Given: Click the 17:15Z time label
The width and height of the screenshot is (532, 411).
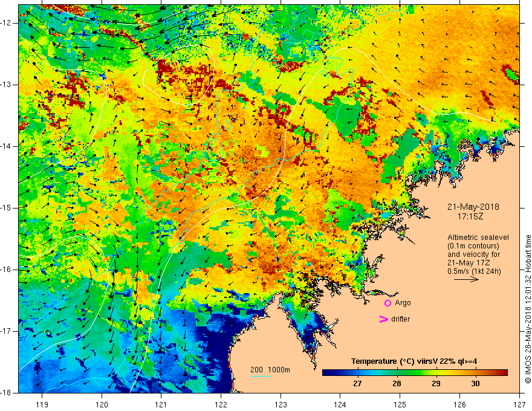Looking at the screenshot, I should 470,216.
